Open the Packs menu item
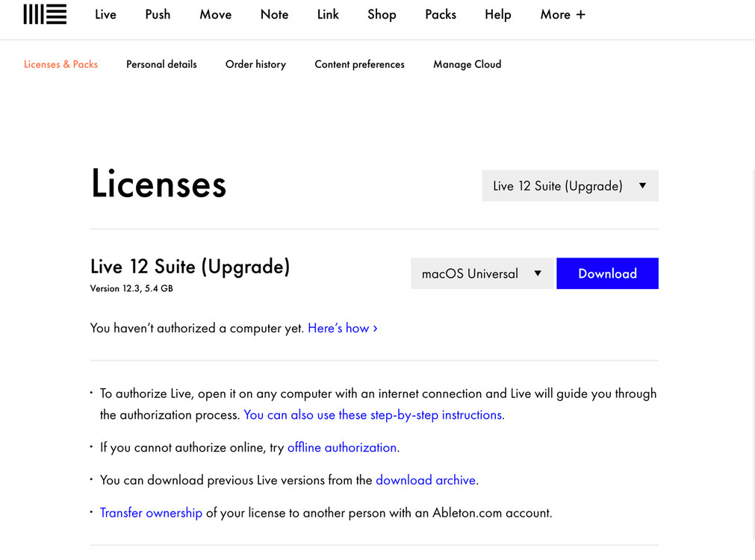This screenshot has height=560, width=755. click(440, 14)
